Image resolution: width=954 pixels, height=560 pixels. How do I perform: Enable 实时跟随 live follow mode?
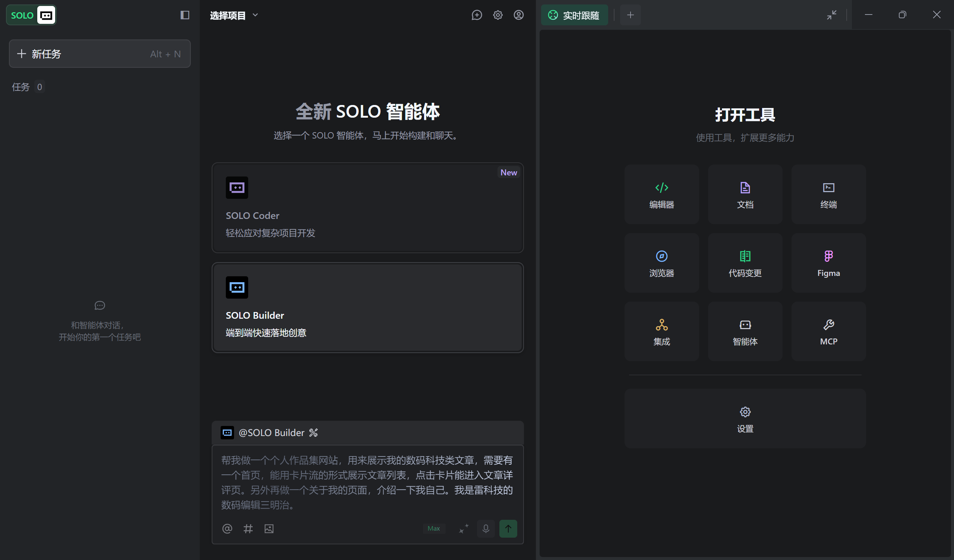point(574,15)
